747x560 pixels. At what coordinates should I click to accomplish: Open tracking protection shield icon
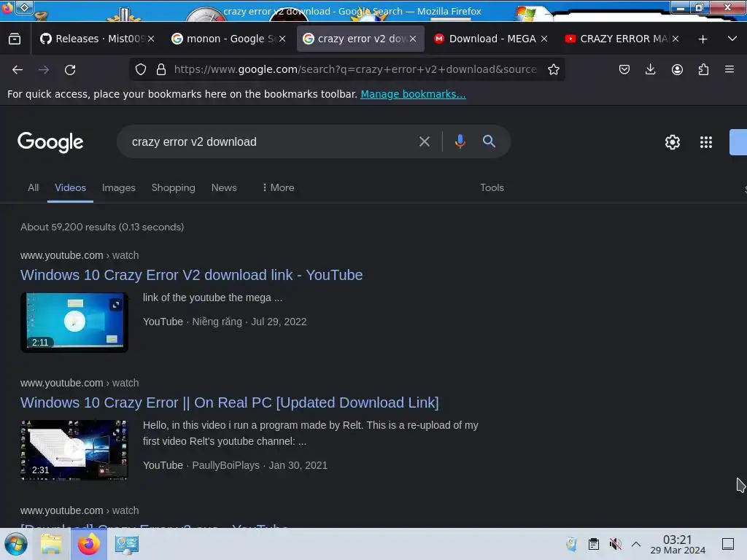coord(141,69)
